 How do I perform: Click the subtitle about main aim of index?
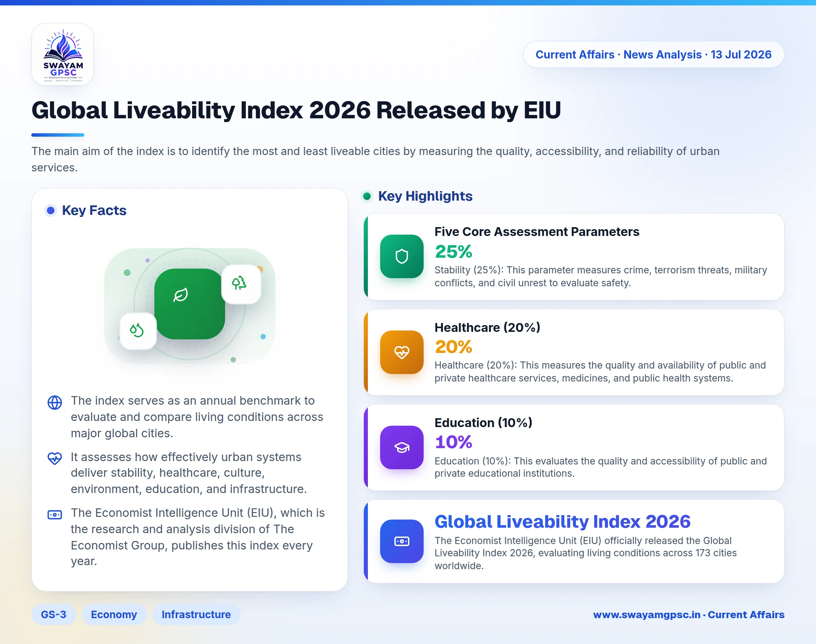point(376,159)
